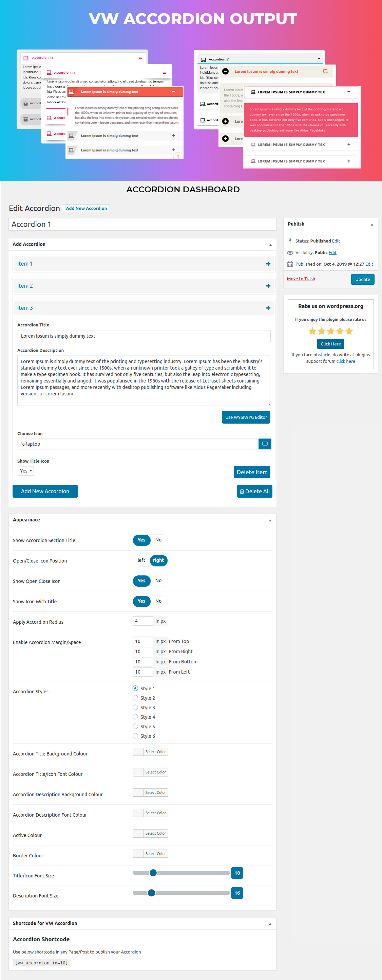The height and width of the screenshot is (980, 382).
Task: Set Show Accordion Section Title to No
Action: 158,540
